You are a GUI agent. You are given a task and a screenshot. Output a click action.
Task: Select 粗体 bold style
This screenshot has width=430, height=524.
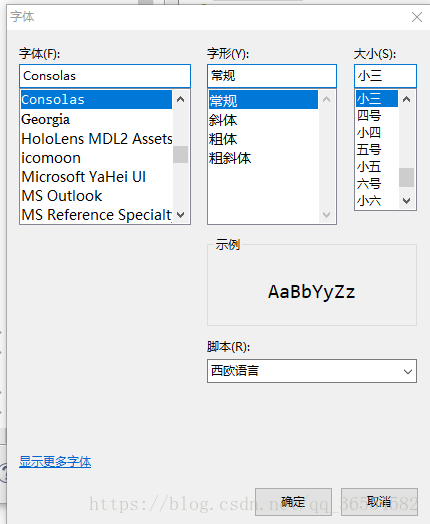point(263,139)
